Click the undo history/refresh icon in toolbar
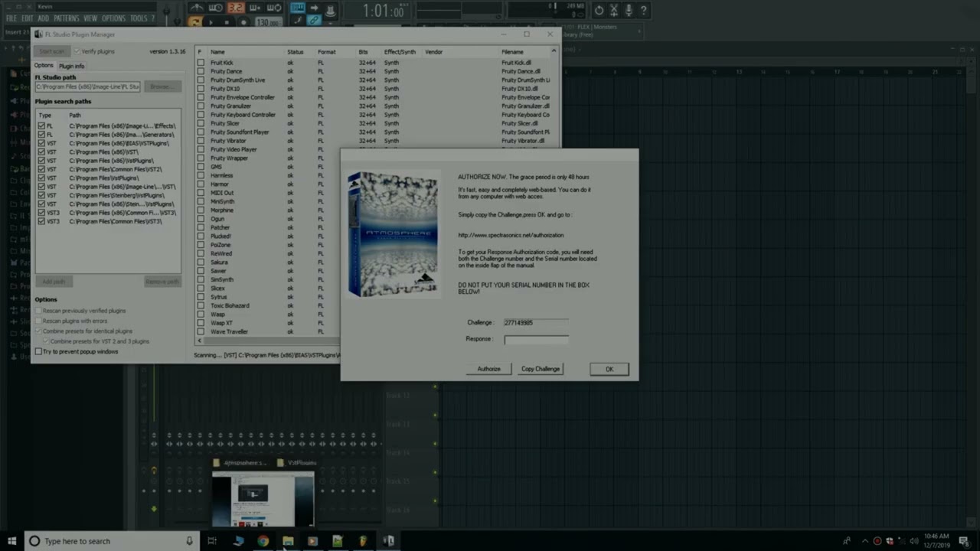Viewport: 980px width, 551px height. point(599,10)
